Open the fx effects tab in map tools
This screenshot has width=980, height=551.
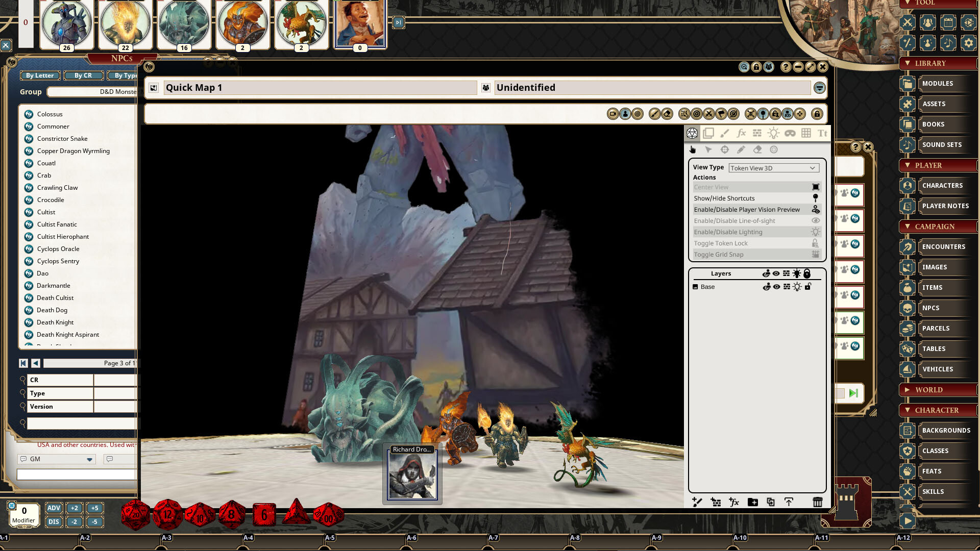coord(741,133)
